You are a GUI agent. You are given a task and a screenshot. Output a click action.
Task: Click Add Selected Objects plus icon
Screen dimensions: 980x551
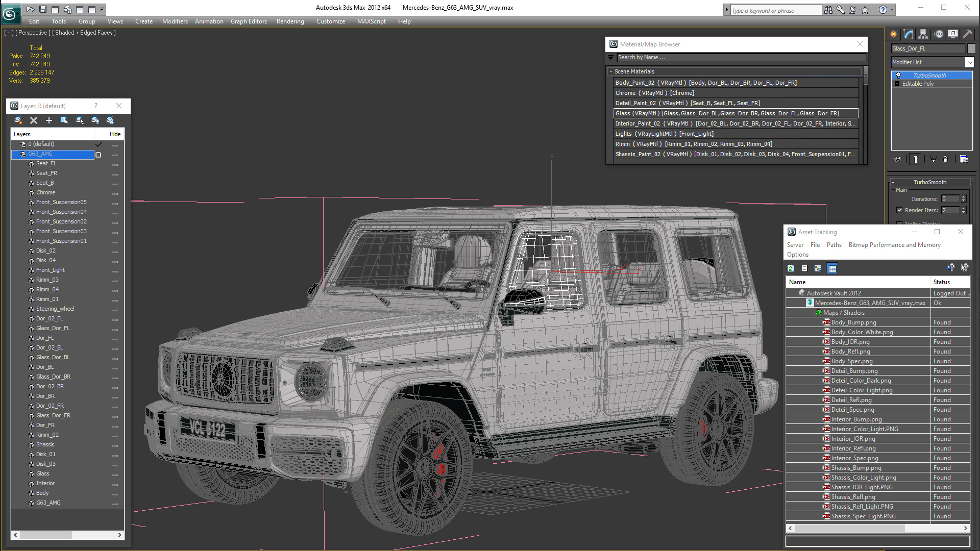click(49, 120)
